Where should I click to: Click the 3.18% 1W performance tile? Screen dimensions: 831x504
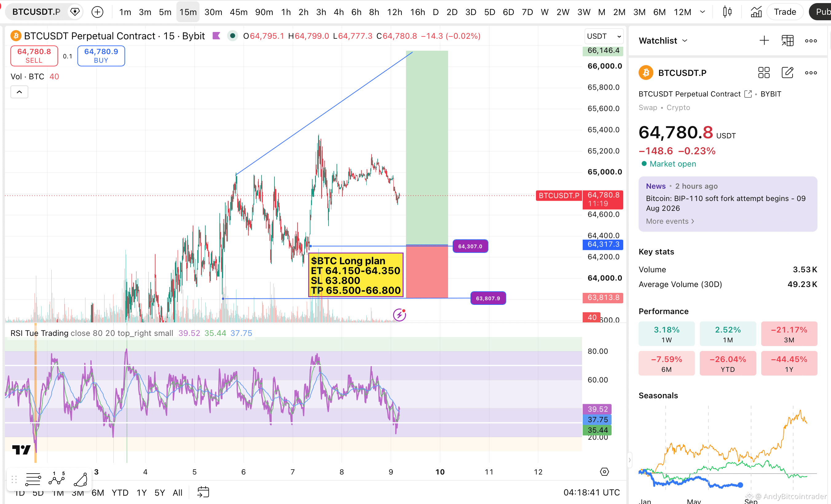tap(666, 334)
